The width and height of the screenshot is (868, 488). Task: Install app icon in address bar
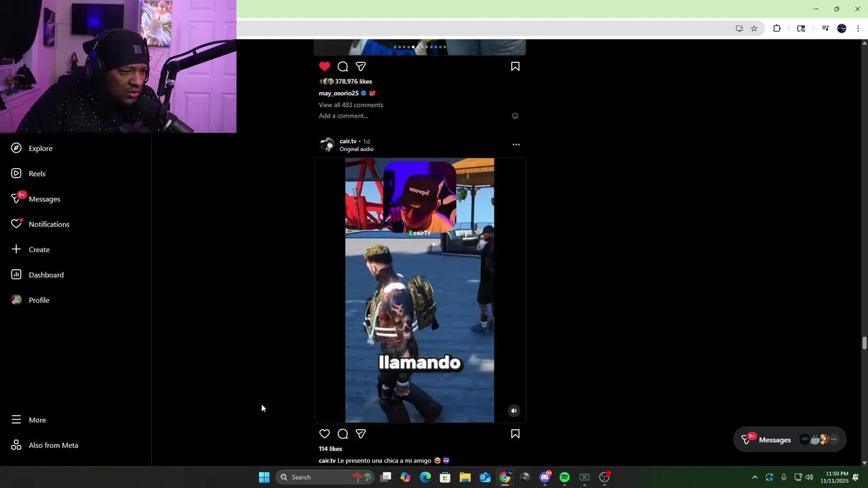click(739, 28)
